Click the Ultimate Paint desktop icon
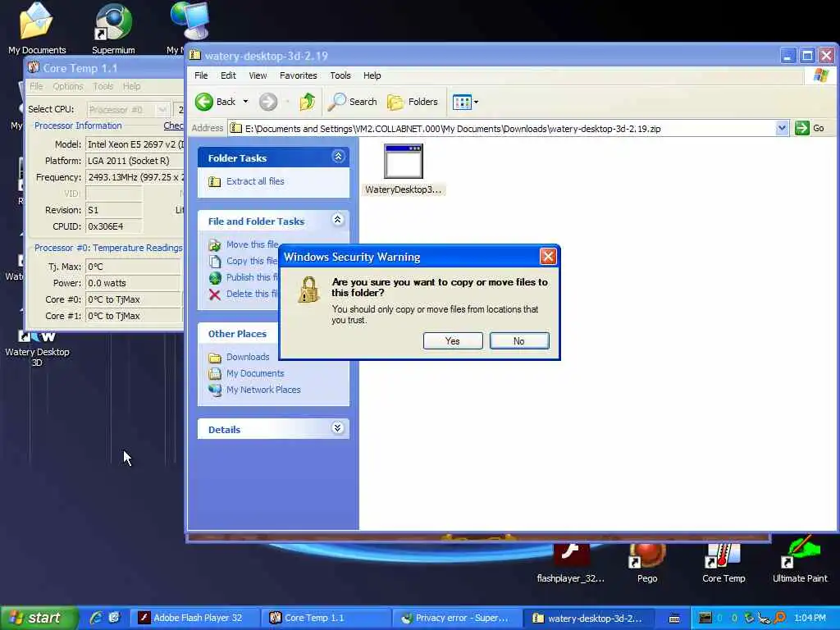Viewport: 840px width, 630px height. [800, 560]
